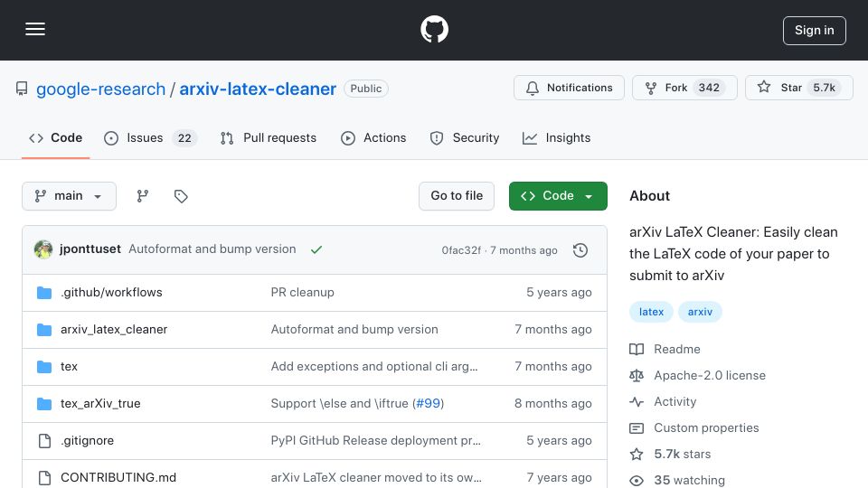Open the .gitignore file

87,440
